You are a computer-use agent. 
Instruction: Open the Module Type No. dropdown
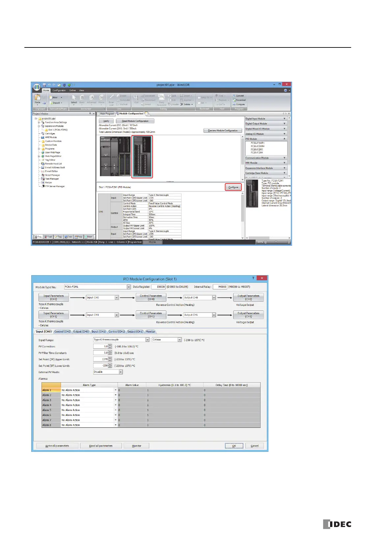[x=128, y=287]
